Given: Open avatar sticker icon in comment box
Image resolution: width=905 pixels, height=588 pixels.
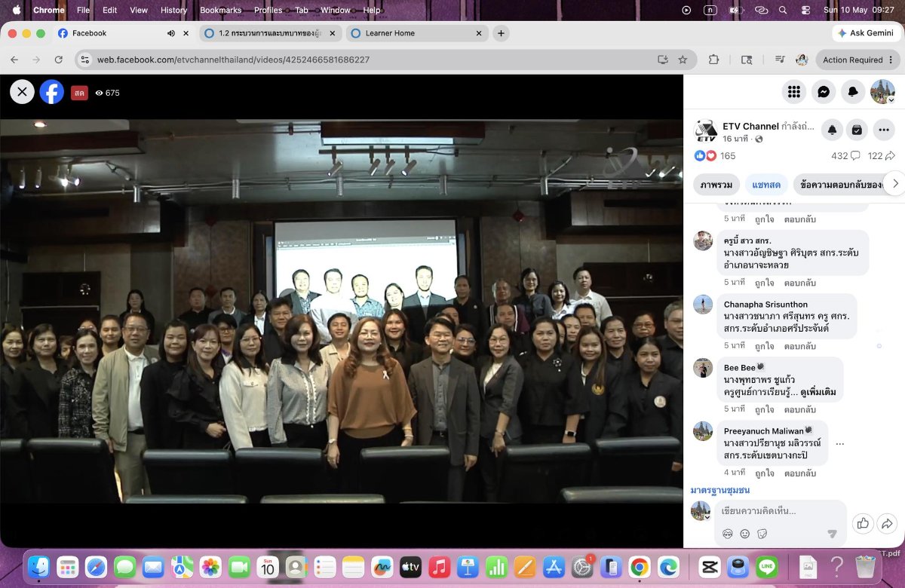Looking at the screenshot, I should (x=728, y=534).
